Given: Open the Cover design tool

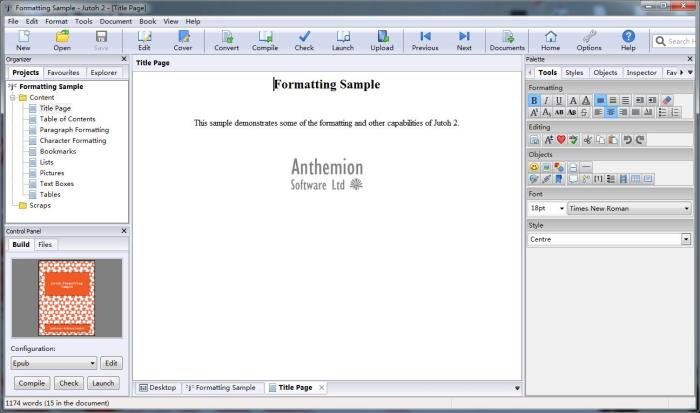Looking at the screenshot, I should coord(183,40).
